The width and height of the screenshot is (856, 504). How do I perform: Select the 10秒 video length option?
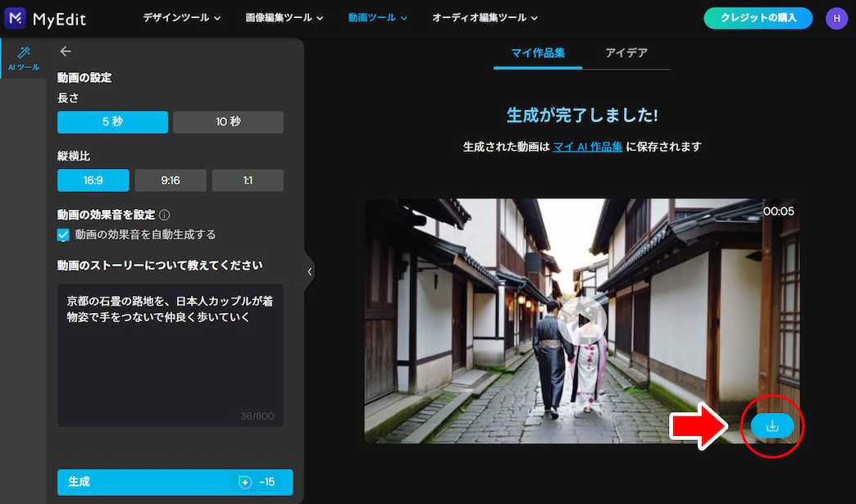[x=228, y=120]
